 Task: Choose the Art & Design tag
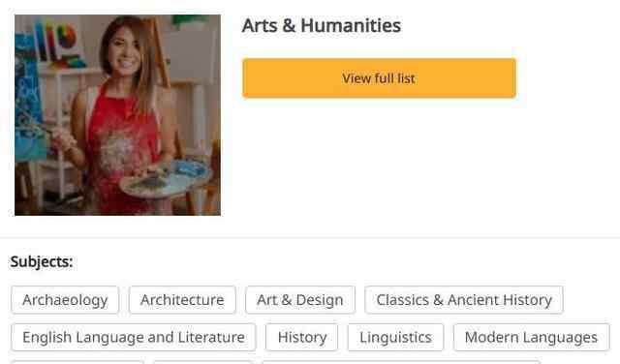point(300,300)
